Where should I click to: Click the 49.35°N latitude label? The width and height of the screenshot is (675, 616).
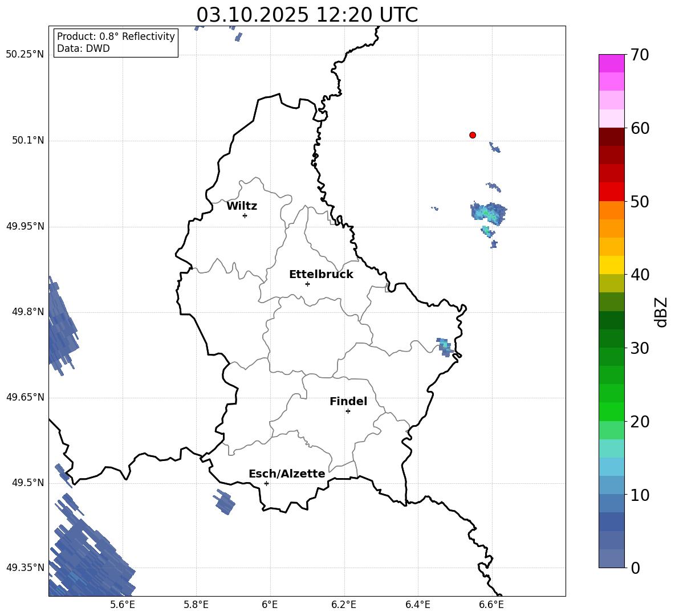[25, 568]
